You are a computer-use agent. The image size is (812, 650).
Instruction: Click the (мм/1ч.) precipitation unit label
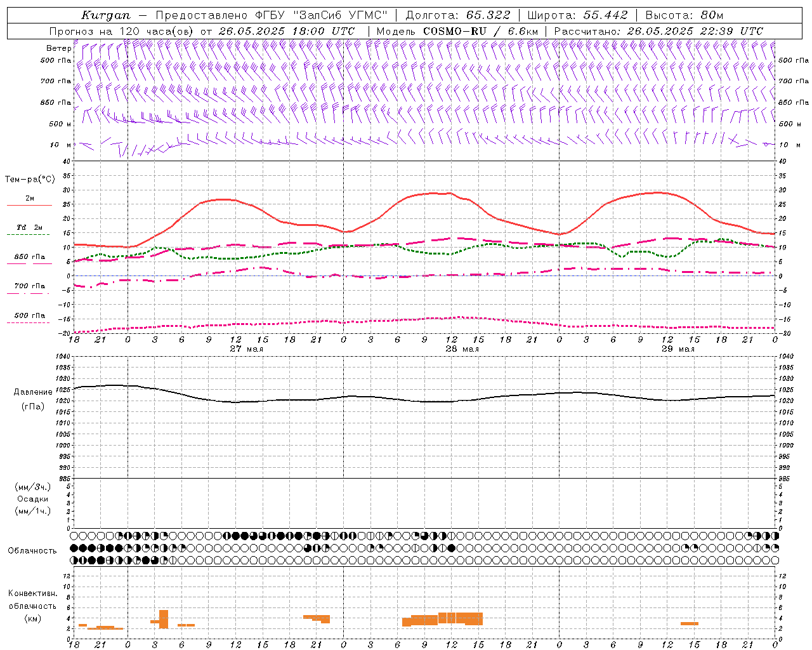33,511
